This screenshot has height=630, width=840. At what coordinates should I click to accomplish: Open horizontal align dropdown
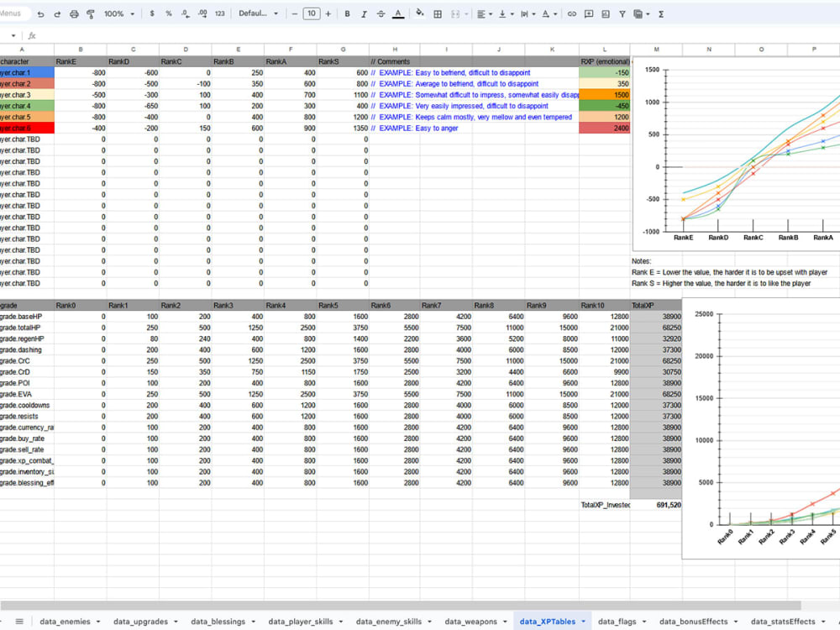[x=485, y=14]
